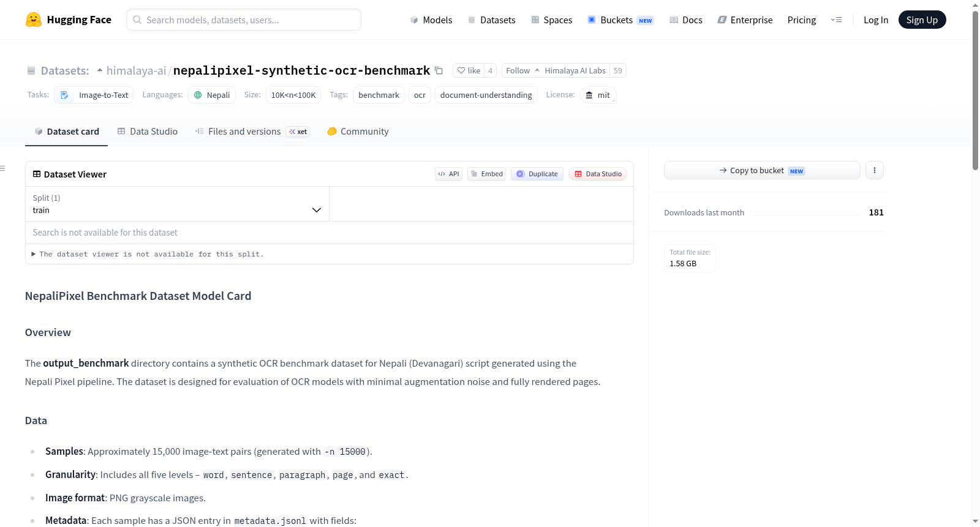Click the nepalipixel-synthetic-ocr-benchmark dataset title
Viewport: 980px width, 527px height.
[301, 70]
